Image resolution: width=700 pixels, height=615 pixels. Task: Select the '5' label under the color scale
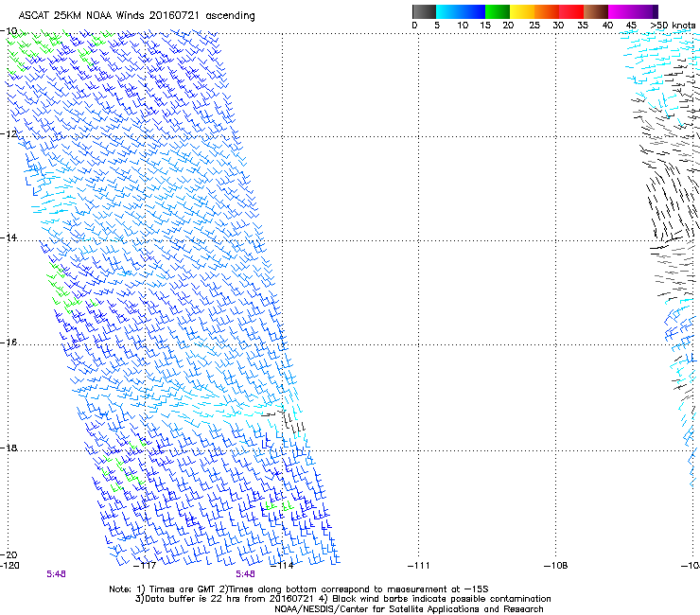click(x=437, y=26)
